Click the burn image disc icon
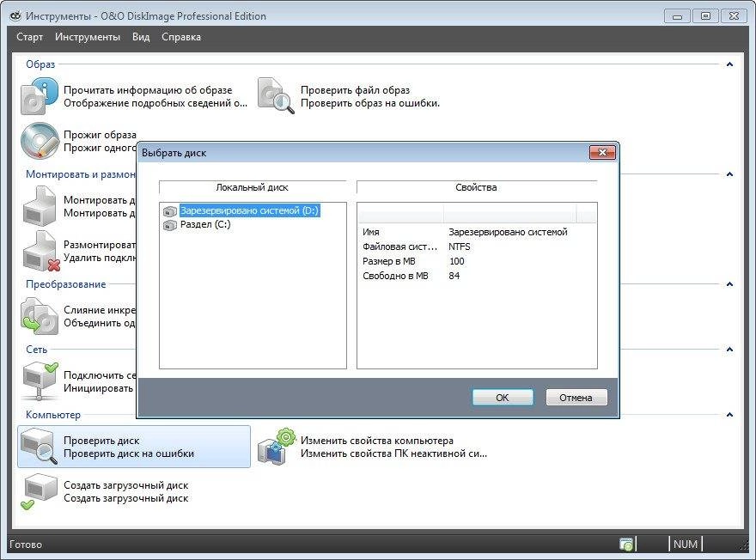Image resolution: width=756 pixels, height=560 pixels. pyautogui.click(x=40, y=141)
